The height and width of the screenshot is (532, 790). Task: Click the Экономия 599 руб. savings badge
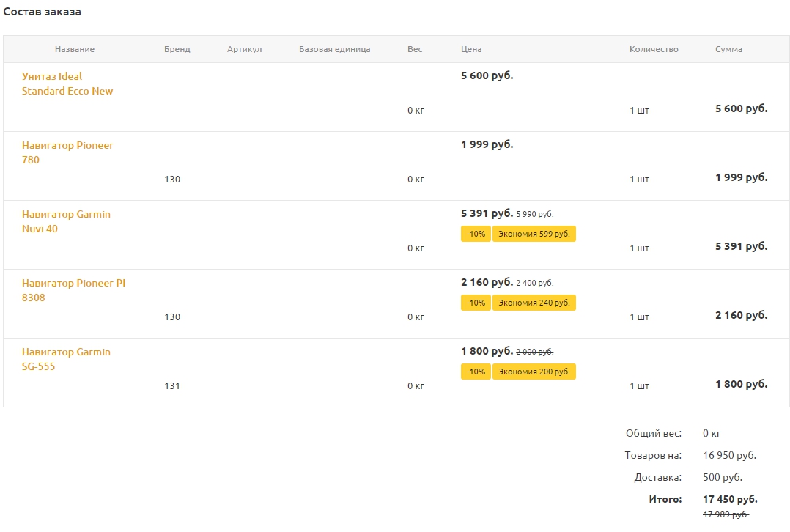point(534,234)
